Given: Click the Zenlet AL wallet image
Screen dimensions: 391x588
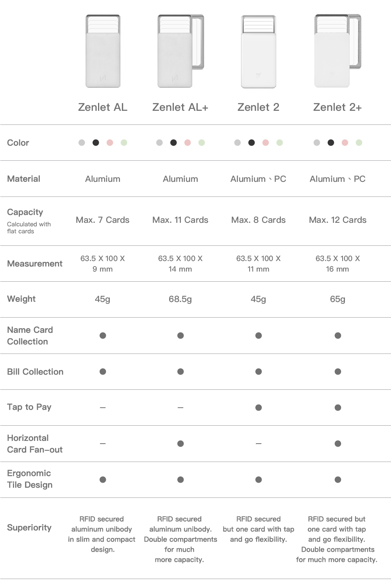Looking at the screenshot, I should 103,51.
